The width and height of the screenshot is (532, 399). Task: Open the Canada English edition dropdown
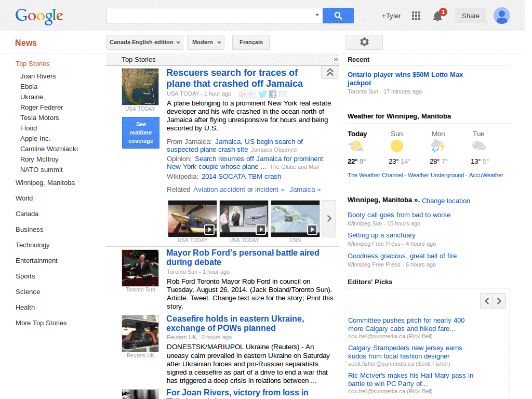coord(144,43)
